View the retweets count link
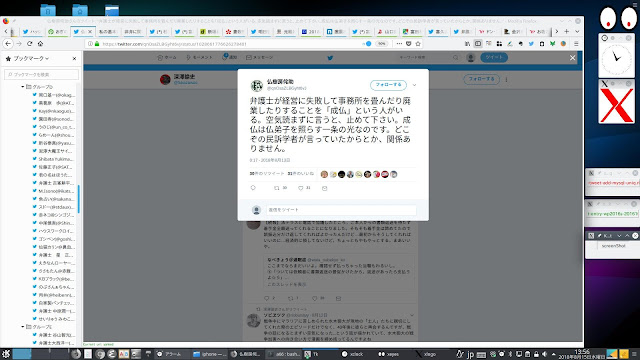The width and height of the screenshot is (640, 360). point(267,173)
